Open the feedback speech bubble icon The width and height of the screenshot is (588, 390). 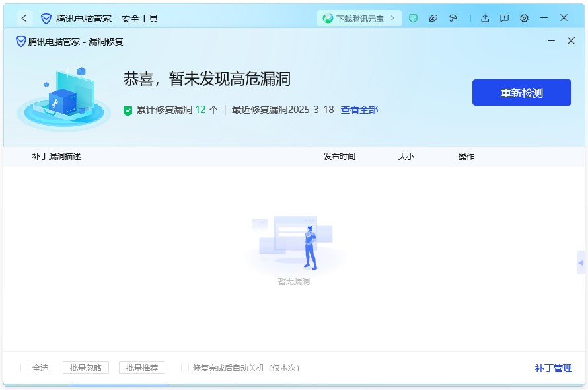[x=504, y=18]
